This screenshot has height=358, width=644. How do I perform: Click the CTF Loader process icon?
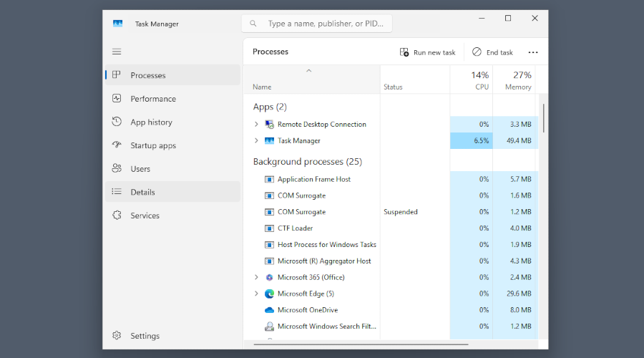click(270, 228)
